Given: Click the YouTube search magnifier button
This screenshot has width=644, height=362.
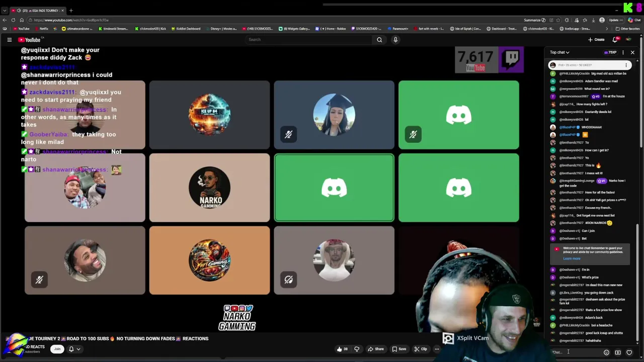Looking at the screenshot, I should [x=379, y=40].
